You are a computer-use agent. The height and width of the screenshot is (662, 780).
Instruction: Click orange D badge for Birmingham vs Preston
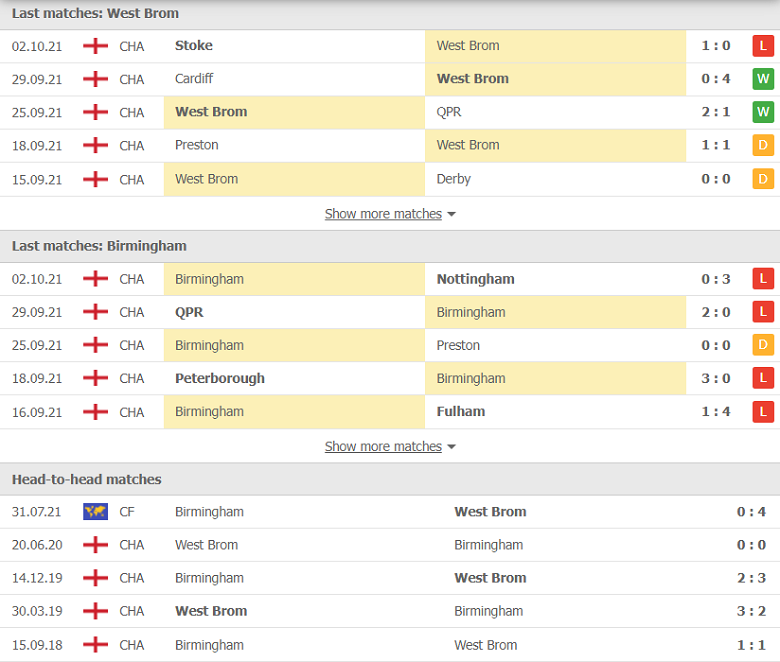763,345
